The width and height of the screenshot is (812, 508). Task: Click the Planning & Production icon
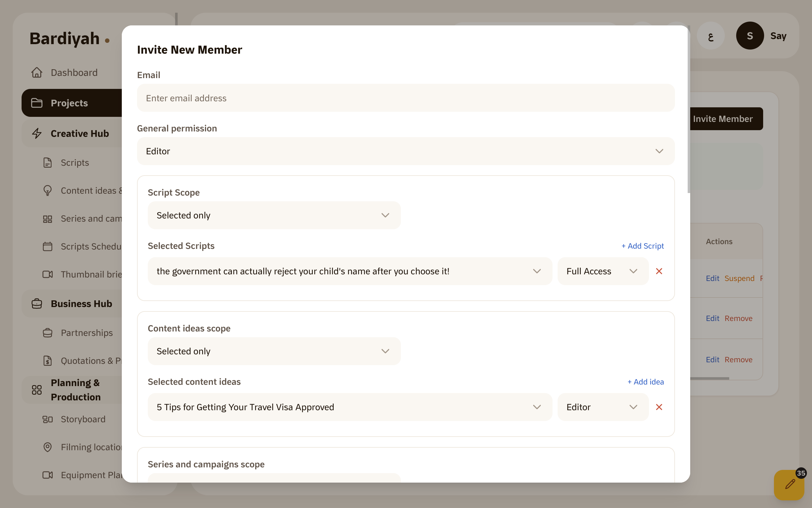(x=37, y=390)
